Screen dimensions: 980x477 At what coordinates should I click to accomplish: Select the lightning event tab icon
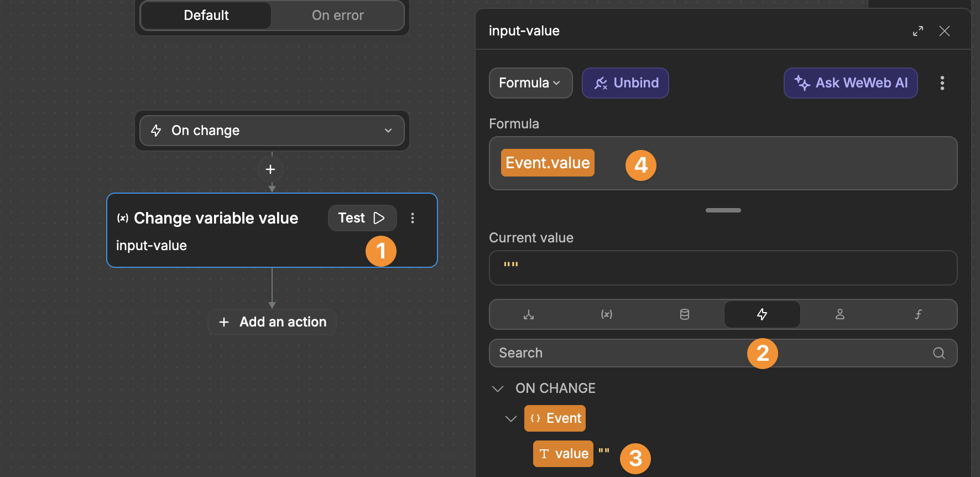(762, 314)
